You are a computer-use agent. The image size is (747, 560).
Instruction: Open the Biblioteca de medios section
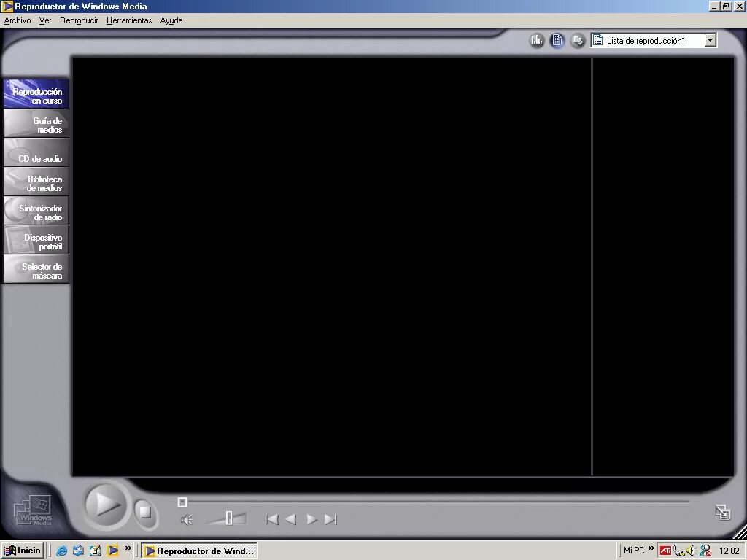(x=36, y=182)
